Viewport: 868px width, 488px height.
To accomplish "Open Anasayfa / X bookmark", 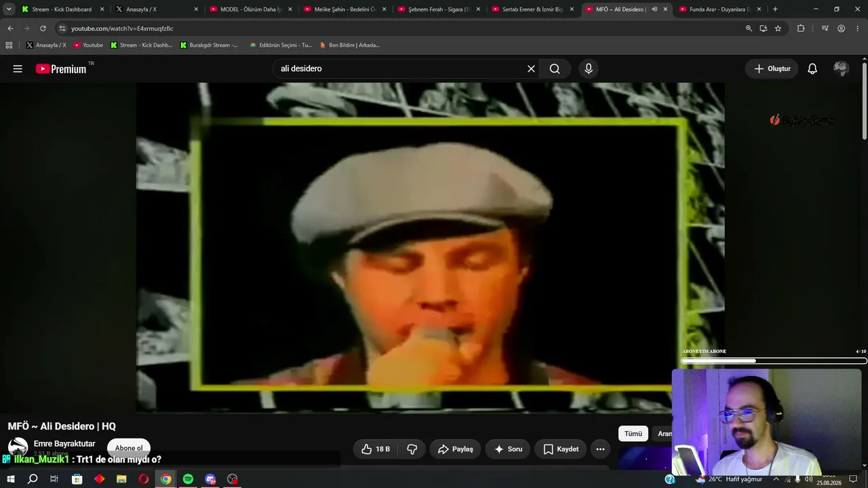I will point(46,45).
